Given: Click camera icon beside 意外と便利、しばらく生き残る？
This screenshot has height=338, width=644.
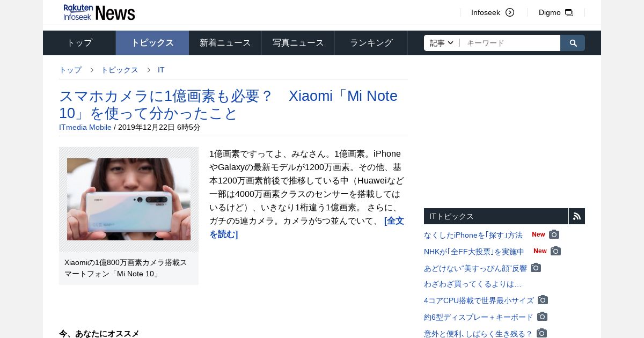Looking at the screenshot, I should pyautogui.click(x=542, y=333).
